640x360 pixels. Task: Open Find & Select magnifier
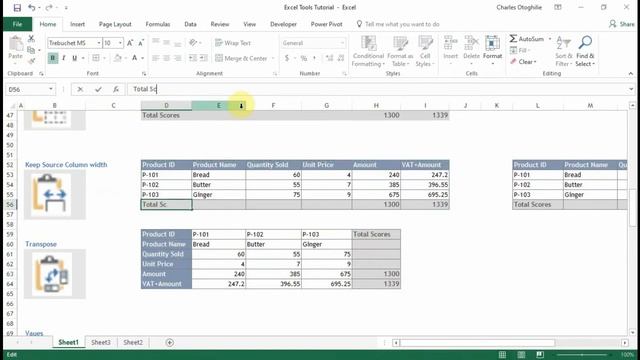(585, 51)
